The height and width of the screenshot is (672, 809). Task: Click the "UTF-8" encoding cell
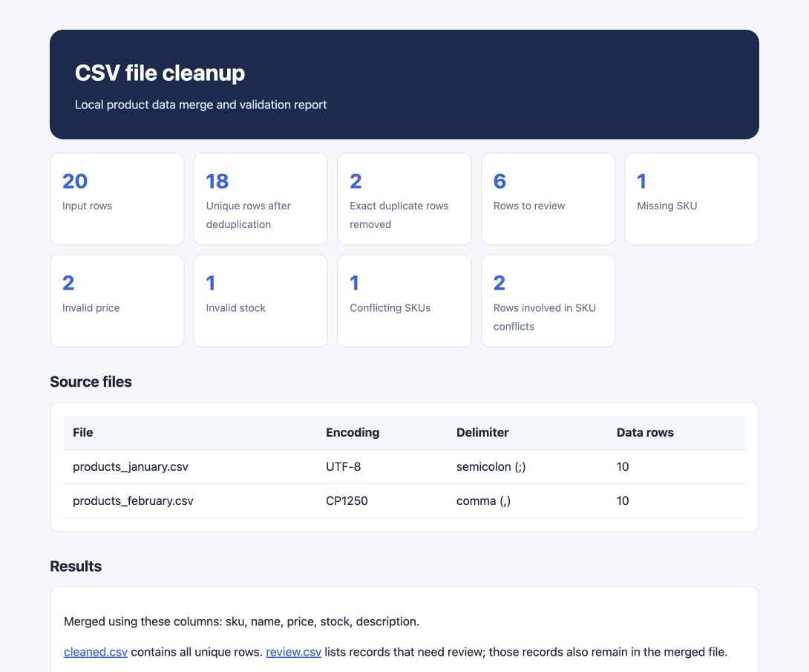pyautogui.click(x=343, y=467)
